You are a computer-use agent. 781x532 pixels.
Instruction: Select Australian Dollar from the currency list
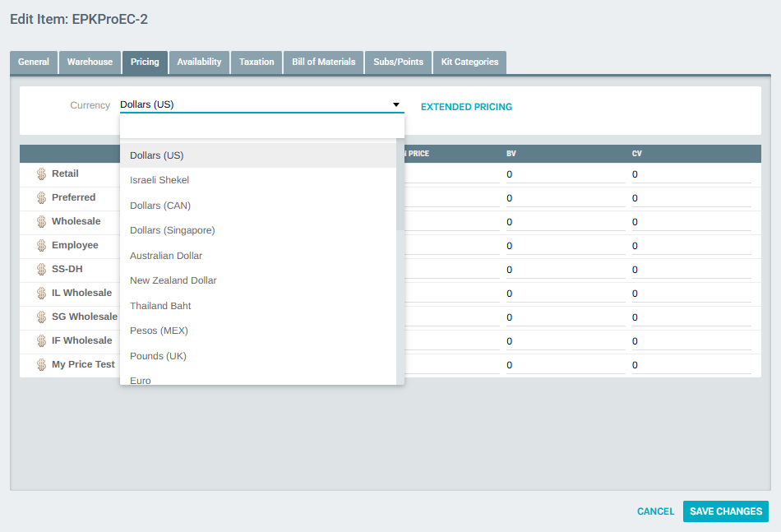[x=165, y=255]
